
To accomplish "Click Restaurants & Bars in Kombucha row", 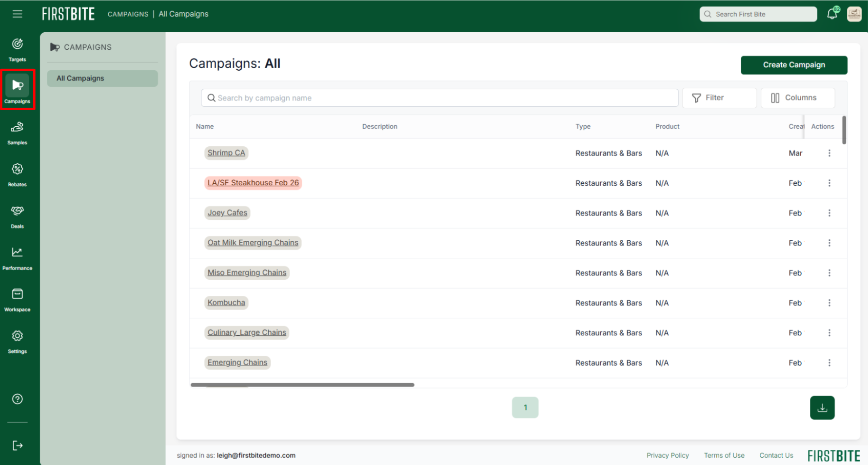I will tap(609, 303).
